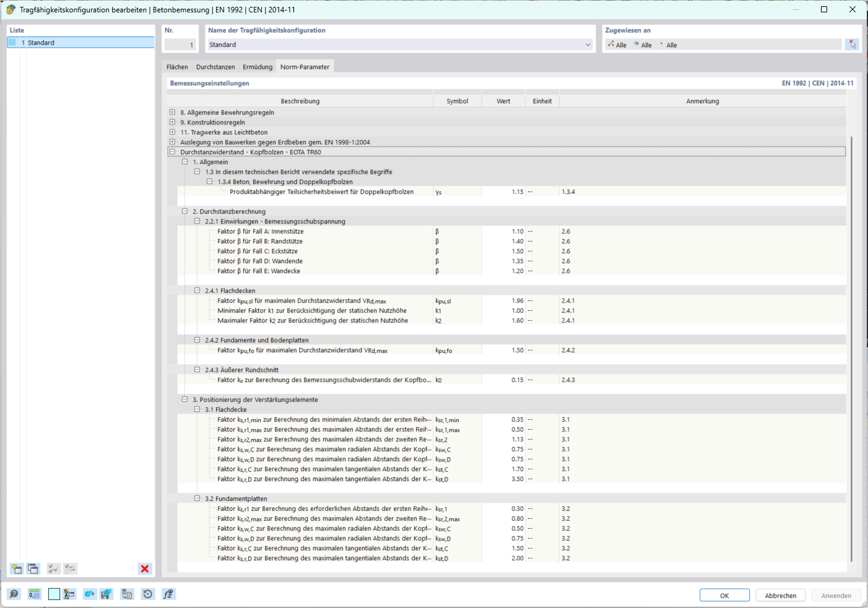
Task: Click the database copy-to-document icon
Action: tap(127, 594)
